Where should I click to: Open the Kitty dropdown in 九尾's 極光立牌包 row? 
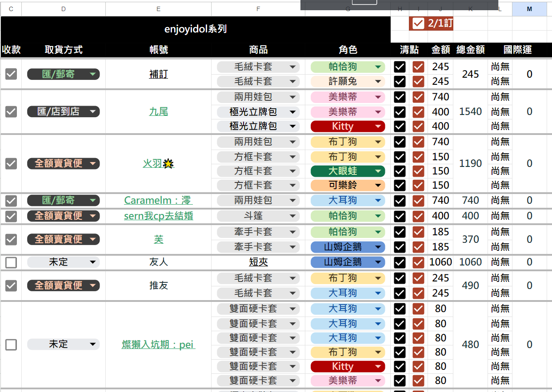pos(348,126)
